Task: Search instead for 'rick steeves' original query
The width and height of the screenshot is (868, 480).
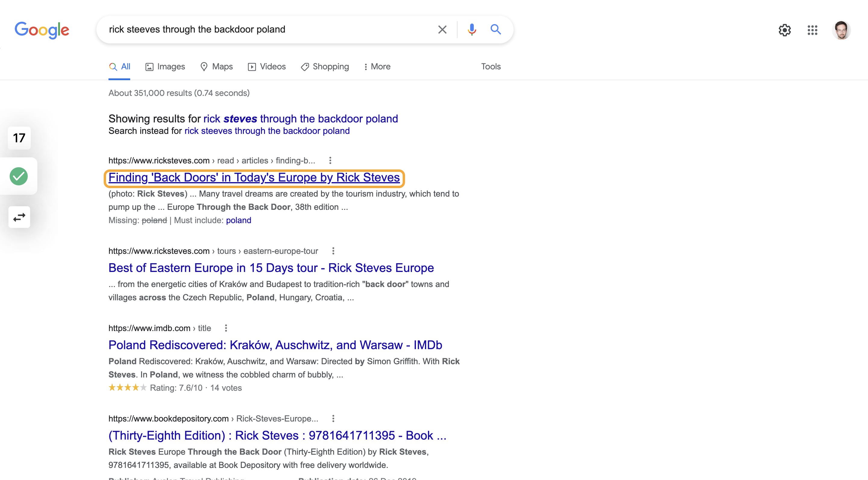Action: click(x=267, y=131)
